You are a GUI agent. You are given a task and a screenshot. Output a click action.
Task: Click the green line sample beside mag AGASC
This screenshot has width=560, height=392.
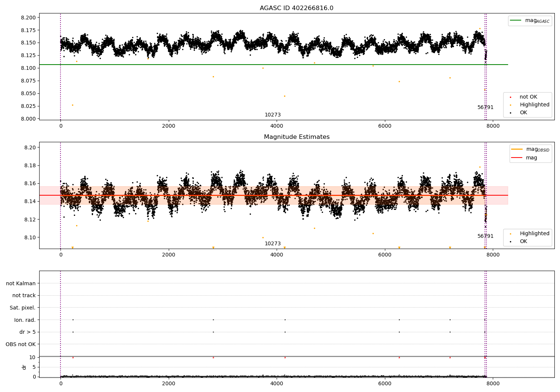pyautogui.click(x=516, y=21)
